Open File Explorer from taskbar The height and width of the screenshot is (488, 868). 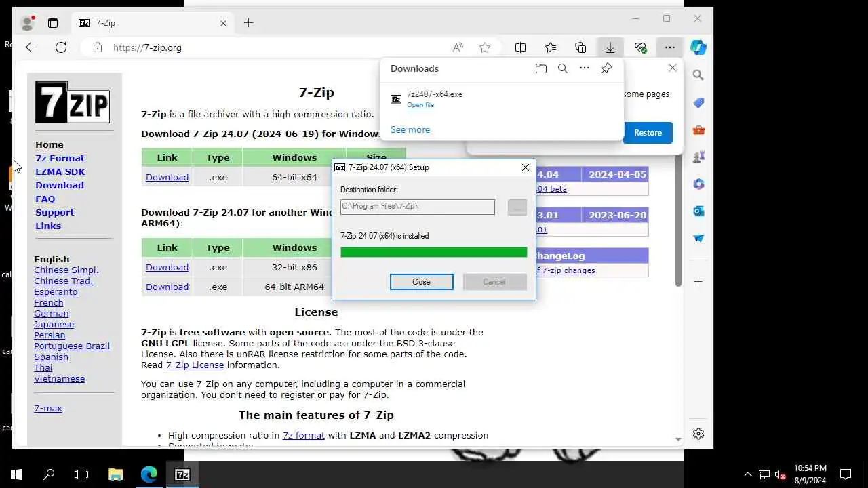pos(115,474)
